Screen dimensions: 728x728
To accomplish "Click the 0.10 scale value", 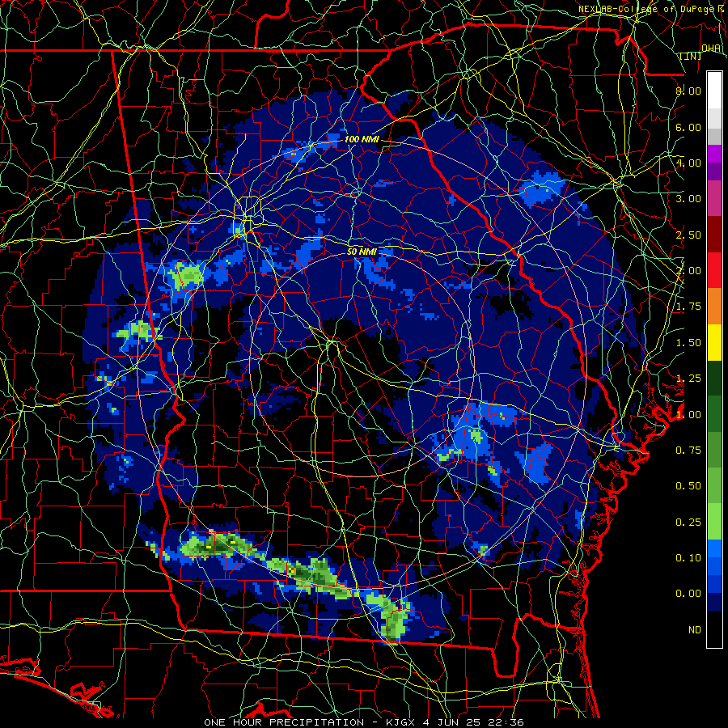I will (x=688, y=558).
